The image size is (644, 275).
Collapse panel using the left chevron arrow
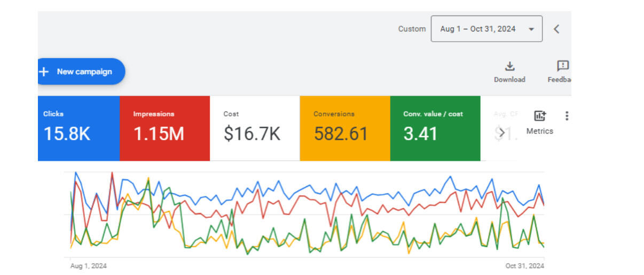[x=556, y=29]
